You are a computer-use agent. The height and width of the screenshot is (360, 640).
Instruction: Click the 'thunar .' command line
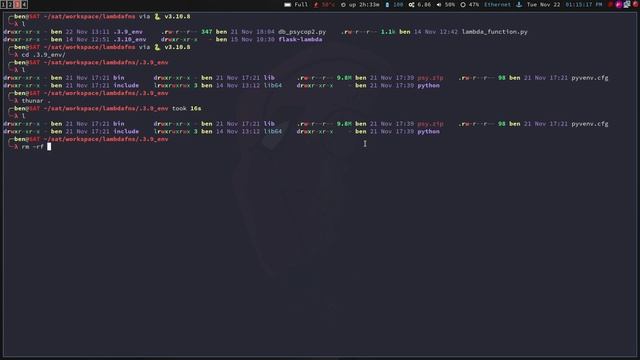point(36,101)
